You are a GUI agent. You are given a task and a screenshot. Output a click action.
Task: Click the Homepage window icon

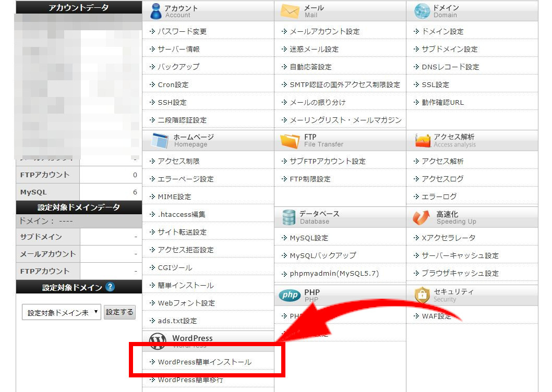click(x=160, y=140)
